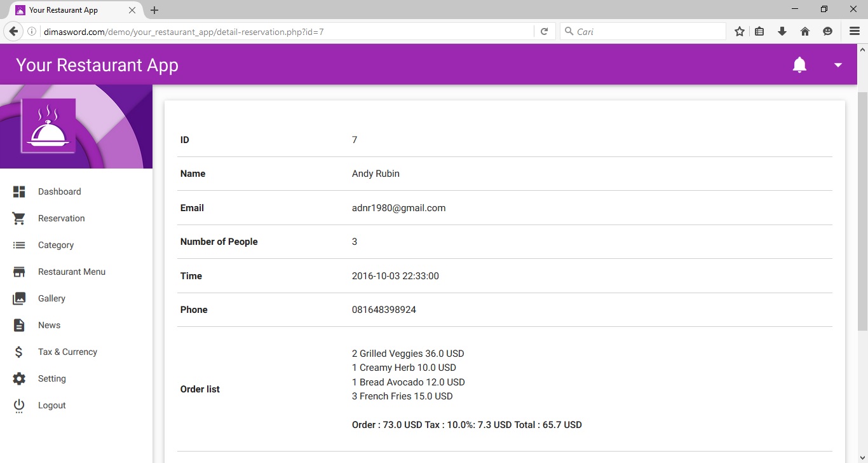This screenshot has width=868, height=463.
Task: Click the Your Restaurant App title
Action: [x=97, y=65]
